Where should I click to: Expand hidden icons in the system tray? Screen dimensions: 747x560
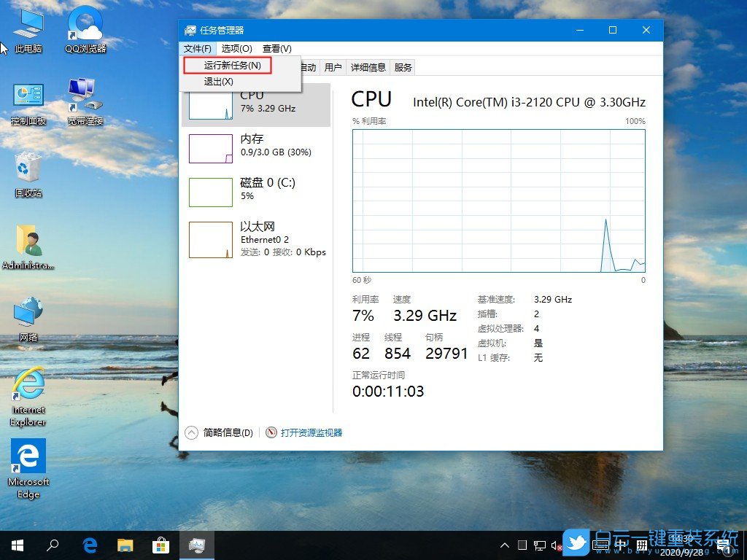click(x=504, y=545)
